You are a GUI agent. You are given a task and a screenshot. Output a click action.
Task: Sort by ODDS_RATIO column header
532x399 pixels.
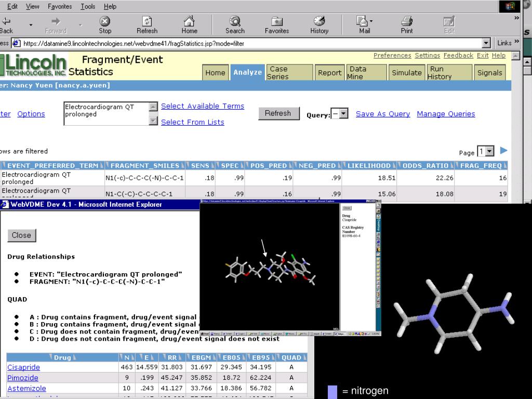tap(425, 166)
